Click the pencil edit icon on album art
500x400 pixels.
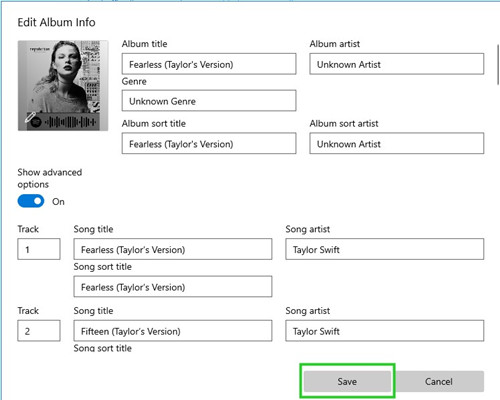point(30,117)
